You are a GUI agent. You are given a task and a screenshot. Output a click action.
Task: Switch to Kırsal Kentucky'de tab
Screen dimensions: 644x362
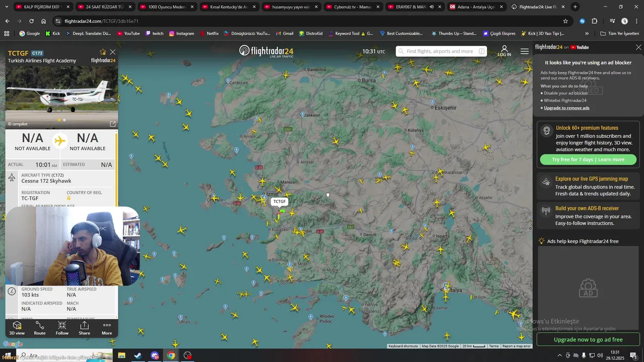coord(228,7)
